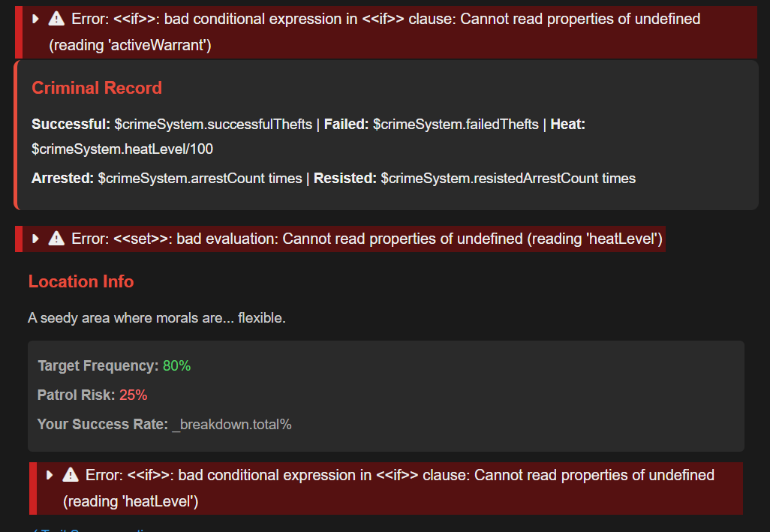Click the 25% Patrol Risk value
This screenshot has height=532, width=770.
coord(133,395)
